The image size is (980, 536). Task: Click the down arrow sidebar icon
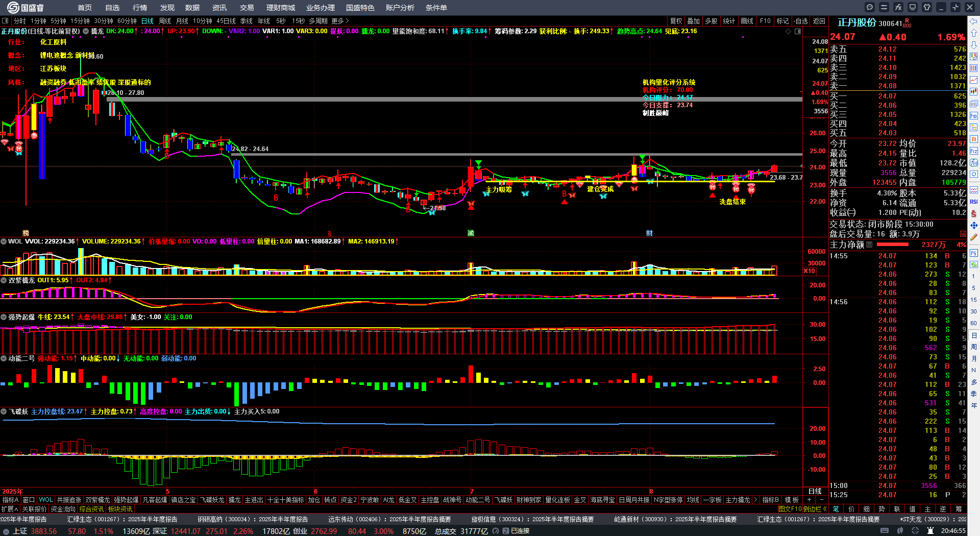pos(974,44)
